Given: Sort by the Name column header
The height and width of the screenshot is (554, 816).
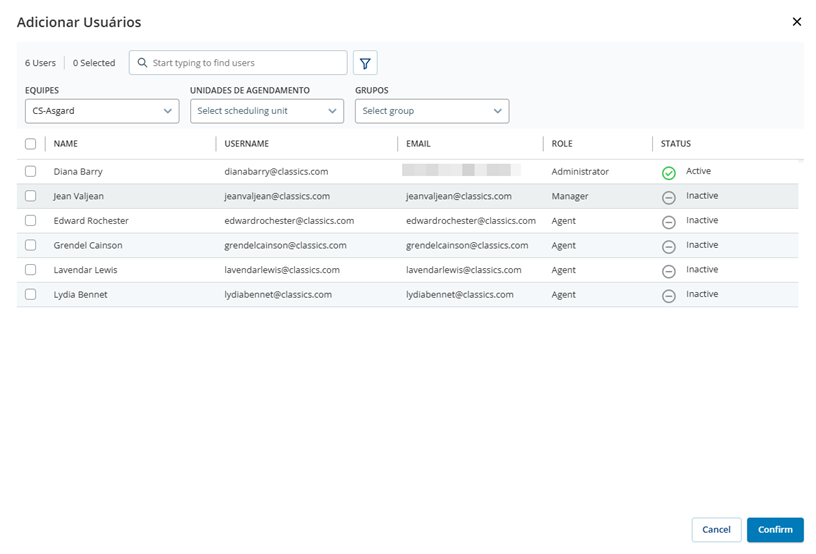Looking at the screenshot, I should point(66,144).
